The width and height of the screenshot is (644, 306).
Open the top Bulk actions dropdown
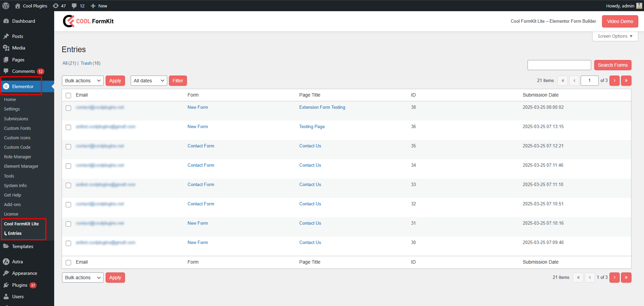coord(83,81)
